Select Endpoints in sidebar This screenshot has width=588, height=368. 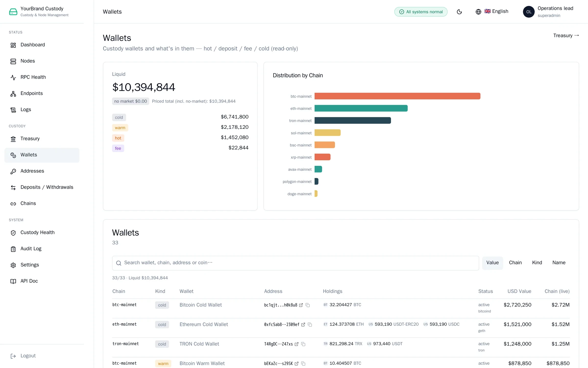pos(42,93)
